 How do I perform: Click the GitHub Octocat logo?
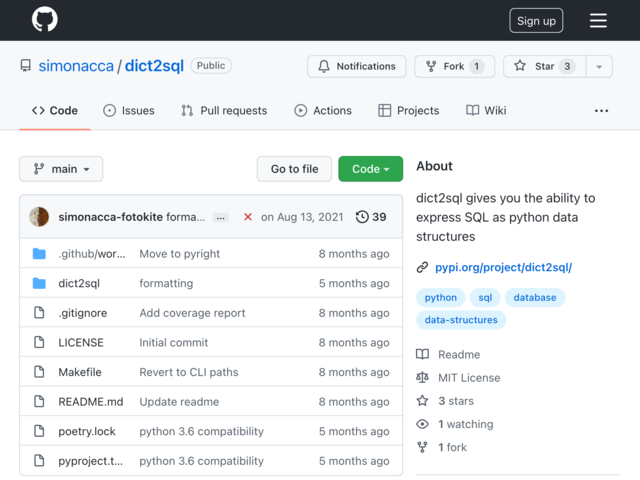click(x=44, y=19)
